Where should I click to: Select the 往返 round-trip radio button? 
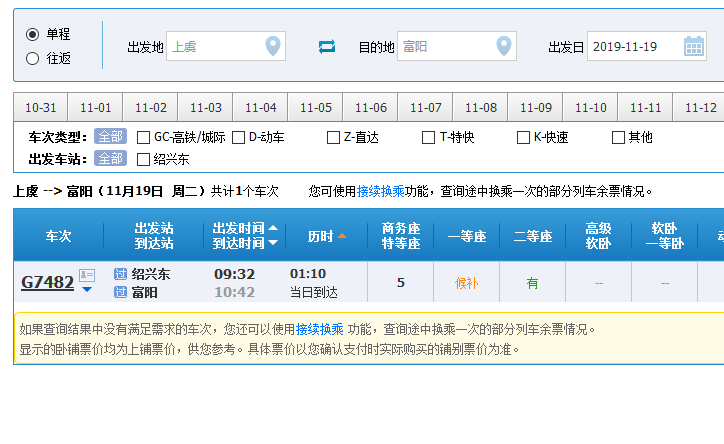coord(32,59)
